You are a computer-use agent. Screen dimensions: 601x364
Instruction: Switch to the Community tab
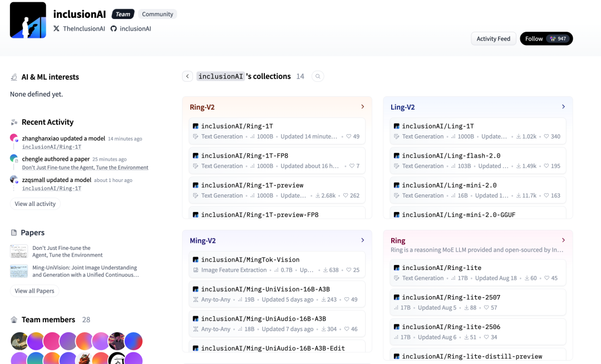point(157,14)
